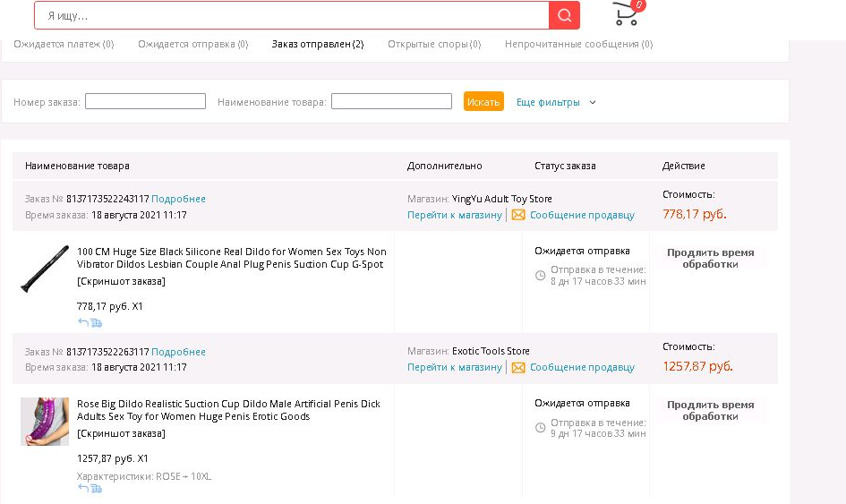Viewport: 846px width, 504px height.
Task: Expand the Еще фильтры dropdown arrow
Action: (593, 103)
